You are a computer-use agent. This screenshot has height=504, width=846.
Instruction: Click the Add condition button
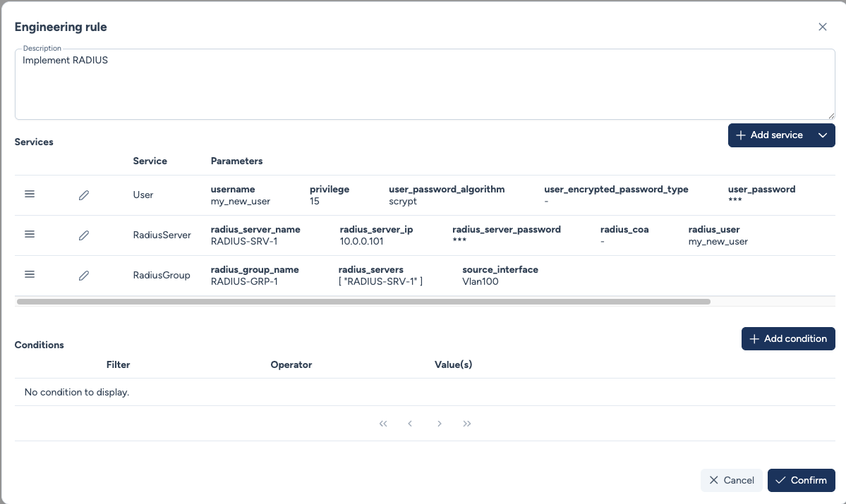point(787,338)
